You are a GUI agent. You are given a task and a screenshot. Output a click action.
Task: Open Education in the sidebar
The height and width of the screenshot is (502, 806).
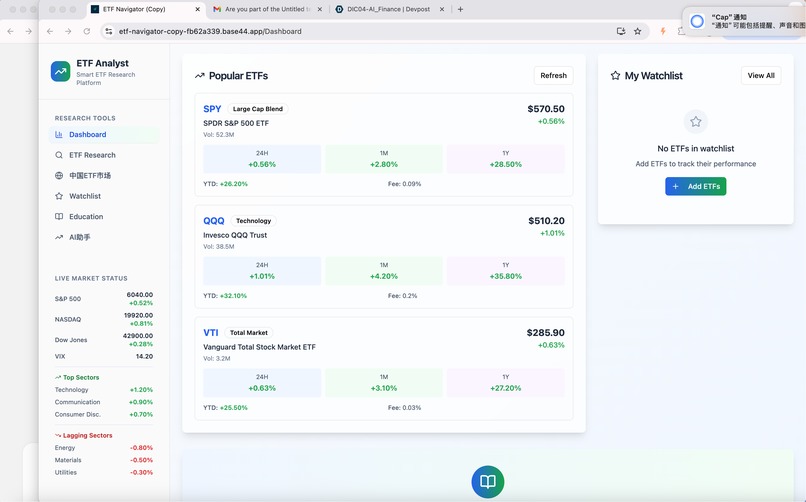104,217
